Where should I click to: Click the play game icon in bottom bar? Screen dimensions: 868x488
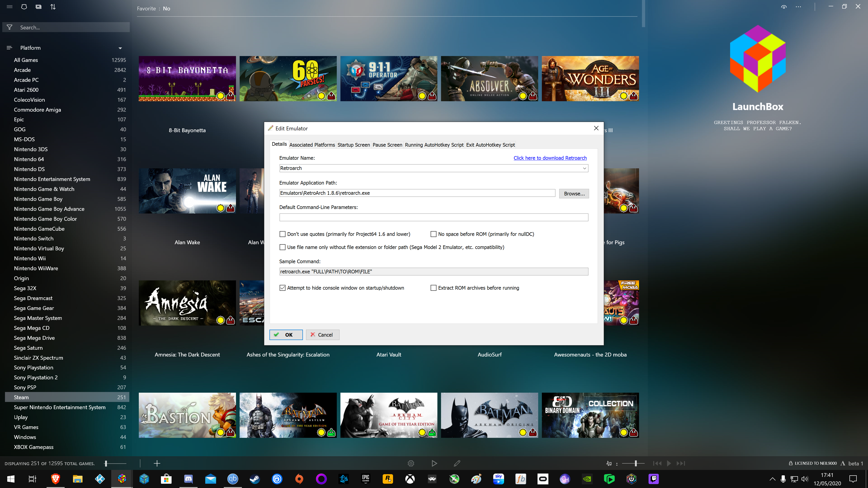point(434,463)
